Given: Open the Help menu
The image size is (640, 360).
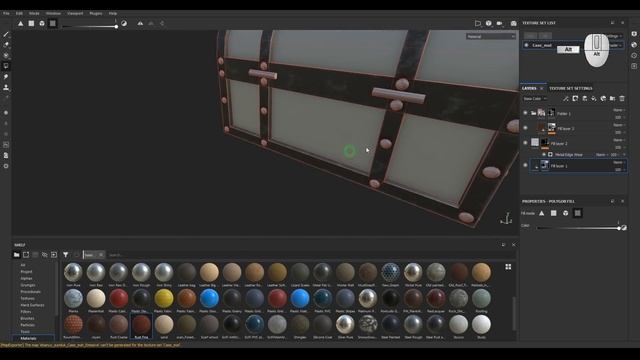Looking at the screenshot, I should pyautogui.click(x=113, y=13).
